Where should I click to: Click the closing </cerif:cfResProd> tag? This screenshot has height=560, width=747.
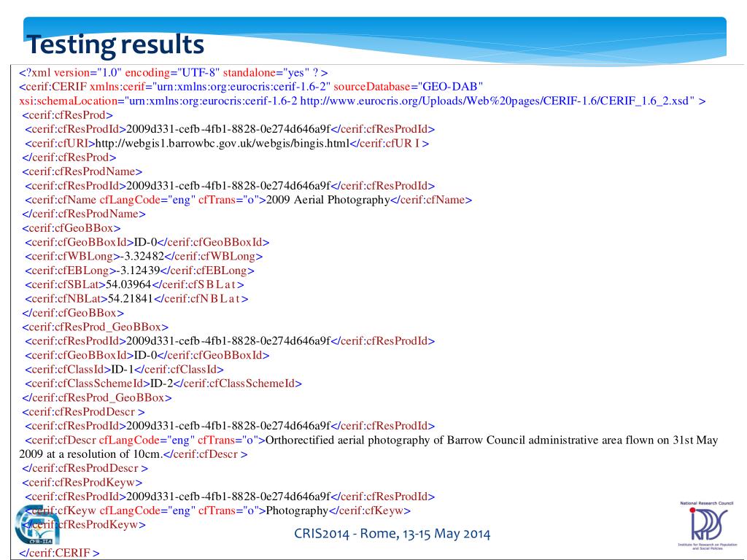point(69,157)
